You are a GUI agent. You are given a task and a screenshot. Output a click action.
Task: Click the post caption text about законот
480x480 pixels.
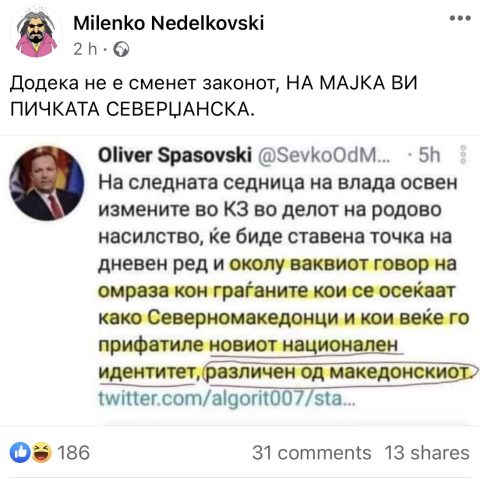point(213,96)
